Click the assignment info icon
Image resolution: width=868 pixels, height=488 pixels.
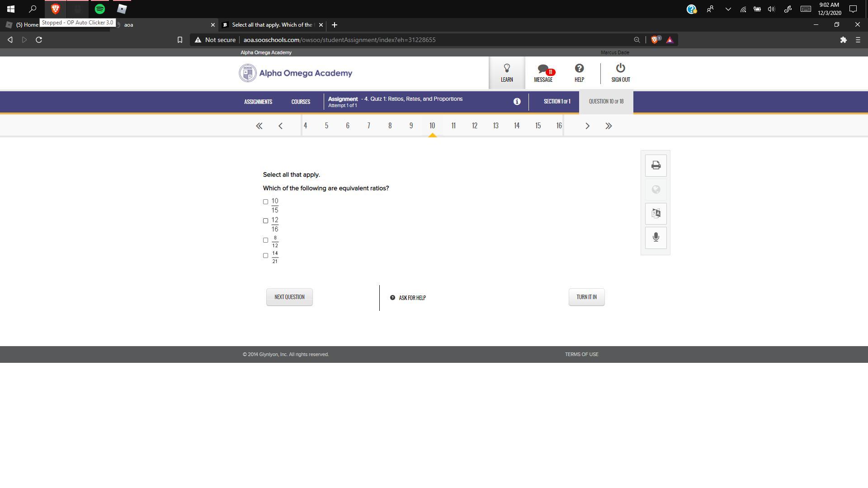pyautogui.click(x=517, y=102)
